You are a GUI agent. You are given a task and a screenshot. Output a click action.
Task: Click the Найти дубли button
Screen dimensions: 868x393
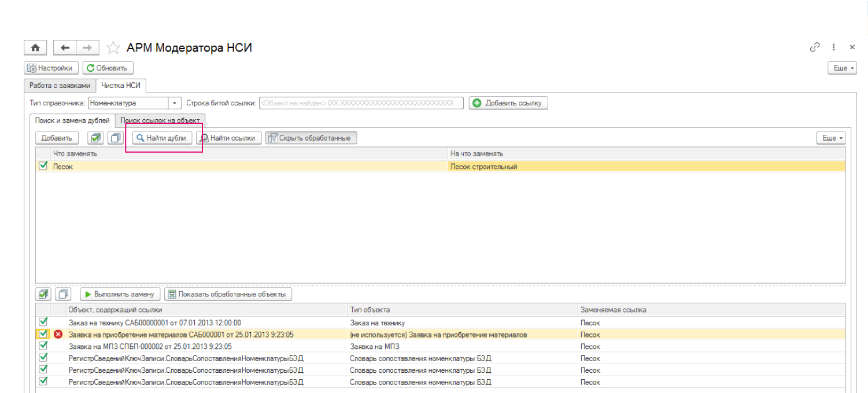(161, 138)
